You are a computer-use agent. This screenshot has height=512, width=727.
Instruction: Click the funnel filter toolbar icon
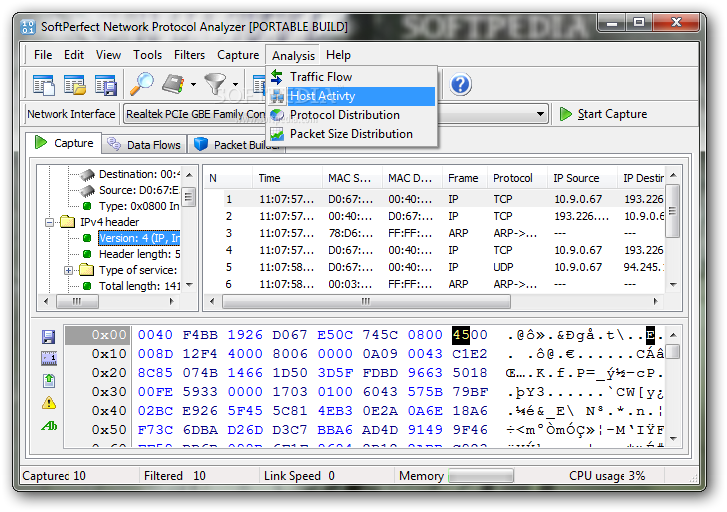click(216, 84)
